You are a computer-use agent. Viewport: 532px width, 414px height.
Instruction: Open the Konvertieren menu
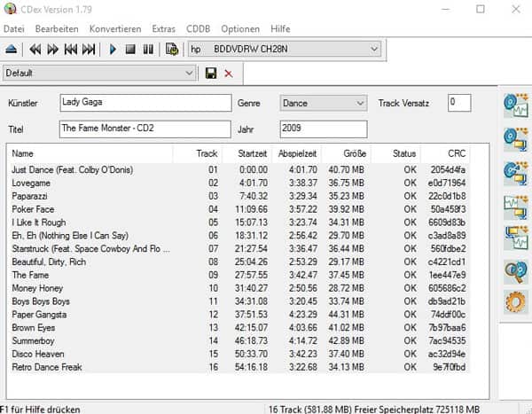[x=115, y=29]
